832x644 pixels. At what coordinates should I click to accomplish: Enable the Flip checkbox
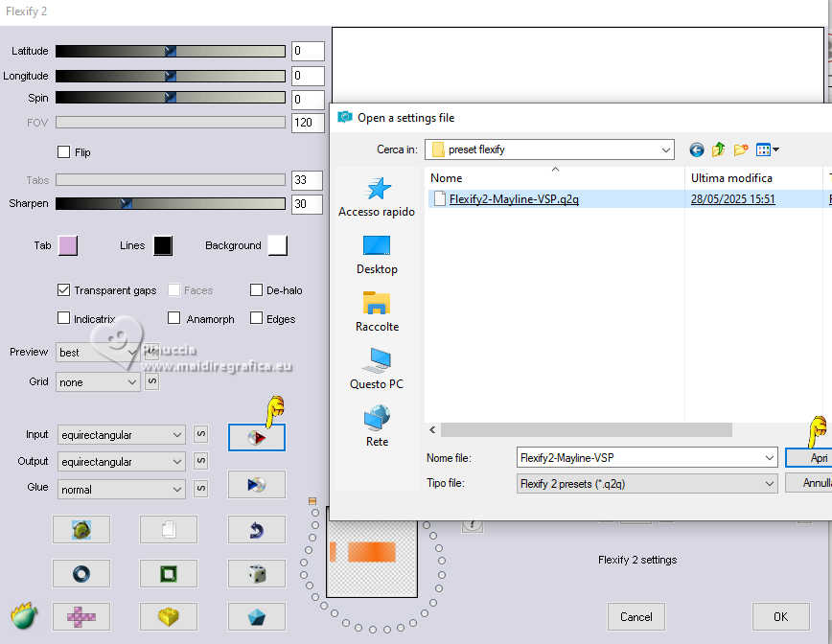(x=64, y=152)
